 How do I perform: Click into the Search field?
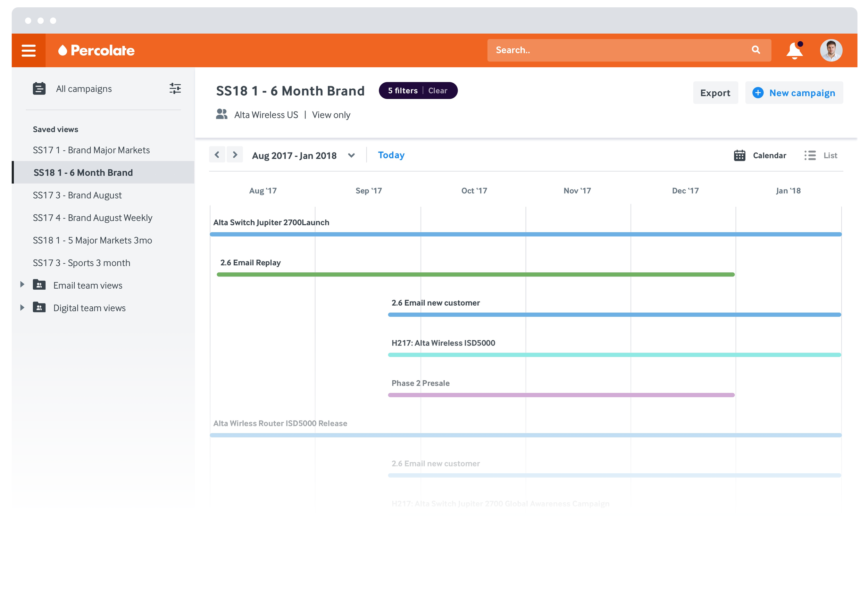[629, 50]
